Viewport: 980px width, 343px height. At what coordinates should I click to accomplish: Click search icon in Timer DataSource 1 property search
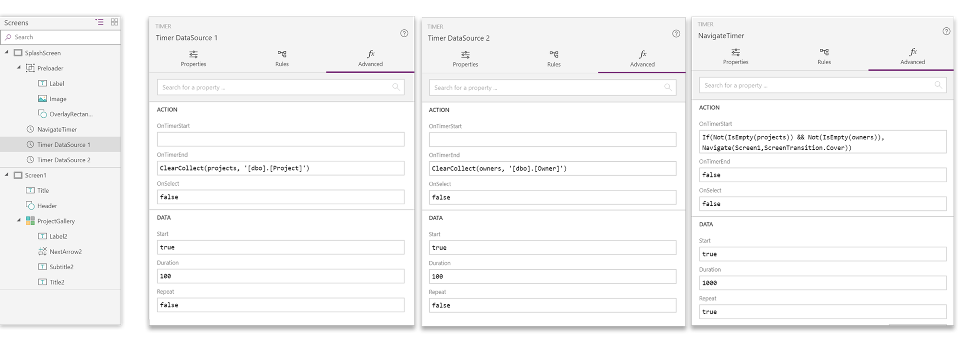tap(396, 87)
